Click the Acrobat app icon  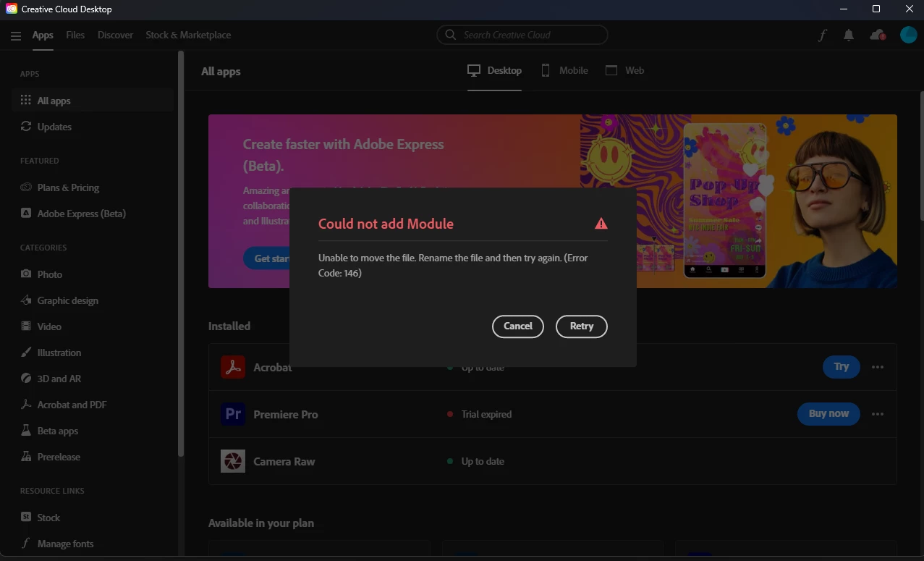pyautogui.click(x=233, y=367)
